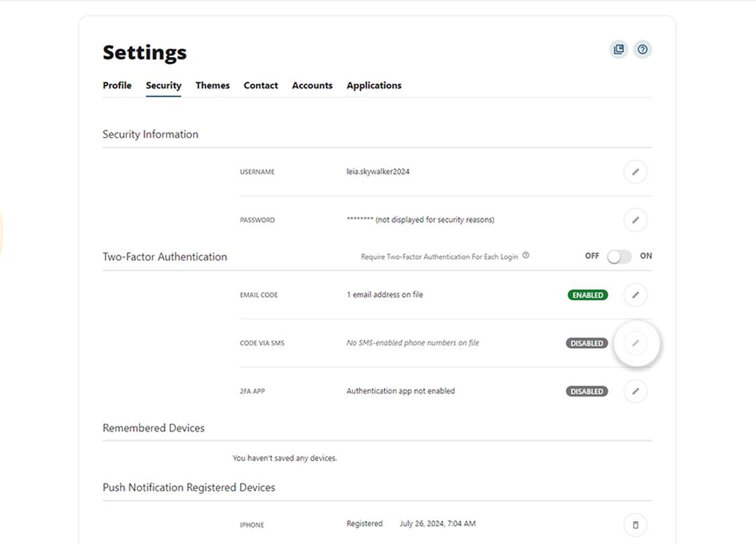Go to the Contact tab

tap(261, 85)
